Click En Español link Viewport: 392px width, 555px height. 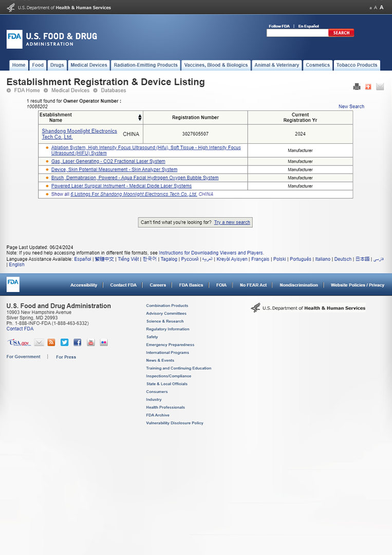[308, 26]
